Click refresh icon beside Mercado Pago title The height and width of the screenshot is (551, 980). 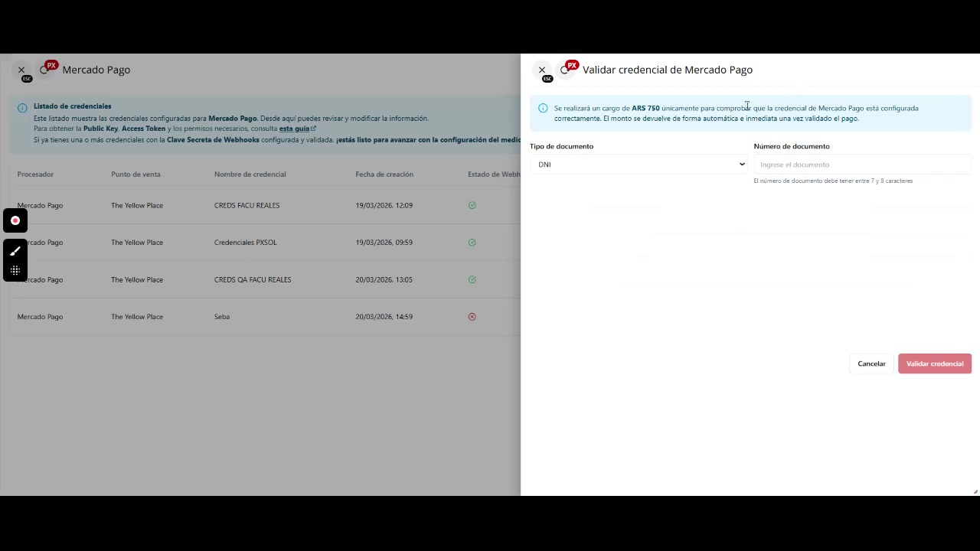(44, 70)
